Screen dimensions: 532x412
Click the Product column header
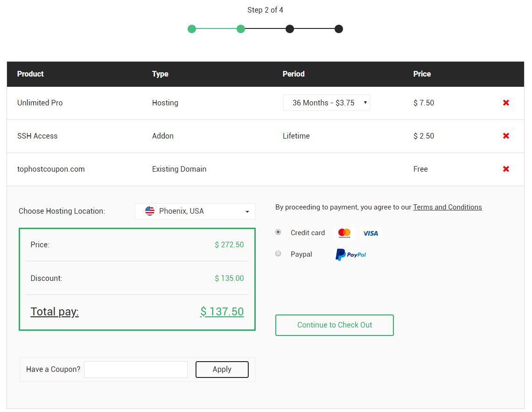[30, 74]
